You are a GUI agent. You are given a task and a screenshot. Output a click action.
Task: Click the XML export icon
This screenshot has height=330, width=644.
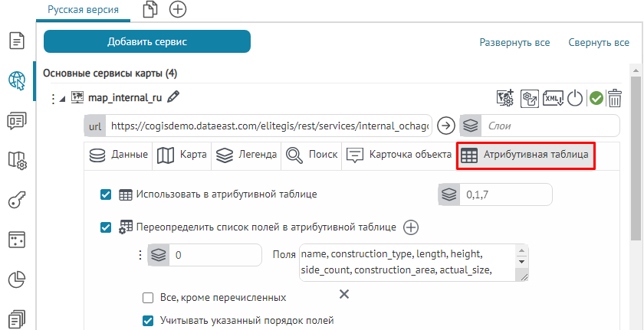pyautogui.click(x=552, y=97)
